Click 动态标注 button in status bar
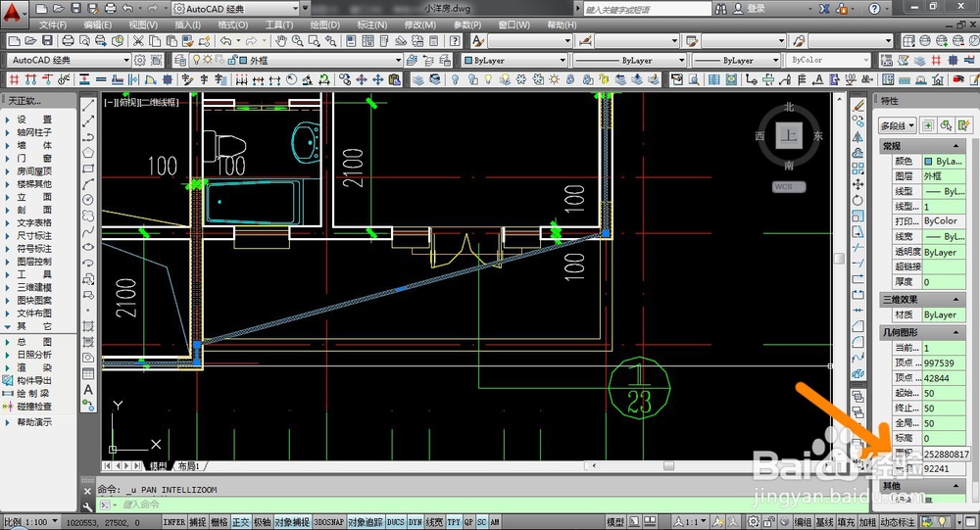The image size is (980, 530). [x=897, y=522]
